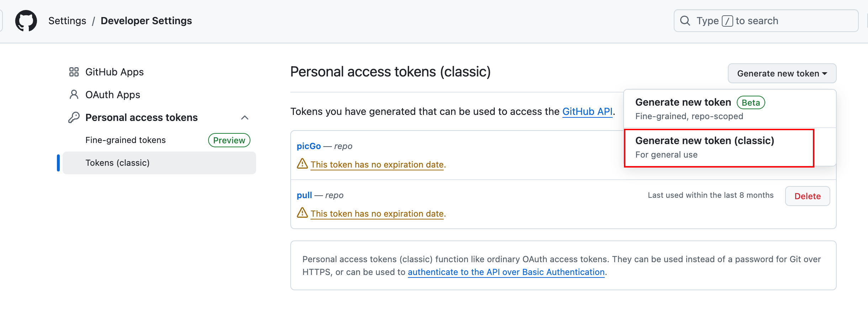This screenshot has width=868, height=323.
Task: Click the search magnifier icon
Action: (x=685, y=21)
